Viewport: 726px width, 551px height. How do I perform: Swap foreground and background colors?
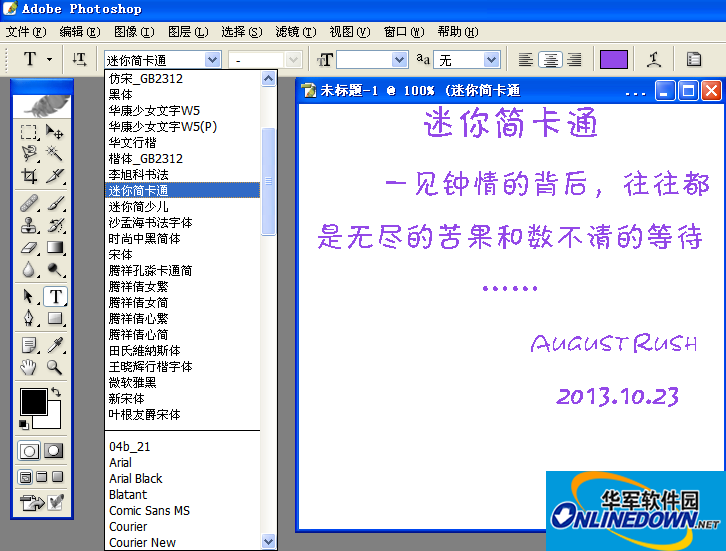[56, 392]
